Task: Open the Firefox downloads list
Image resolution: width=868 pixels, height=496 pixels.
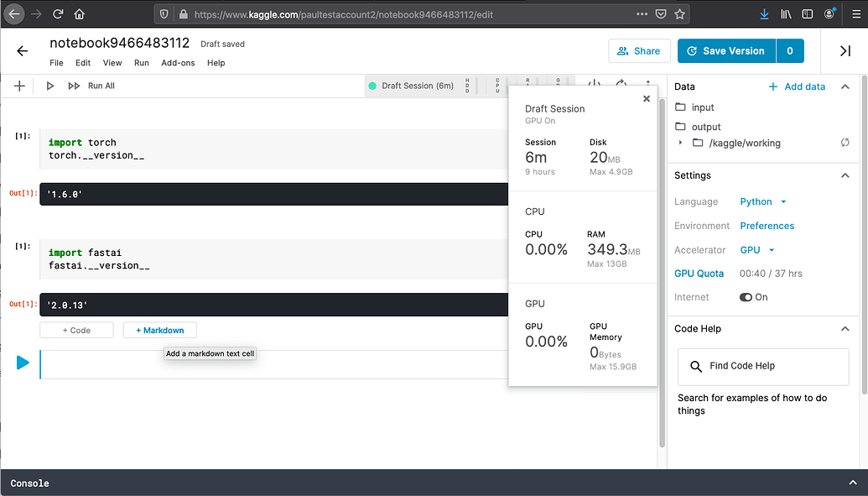Action: 764,13
